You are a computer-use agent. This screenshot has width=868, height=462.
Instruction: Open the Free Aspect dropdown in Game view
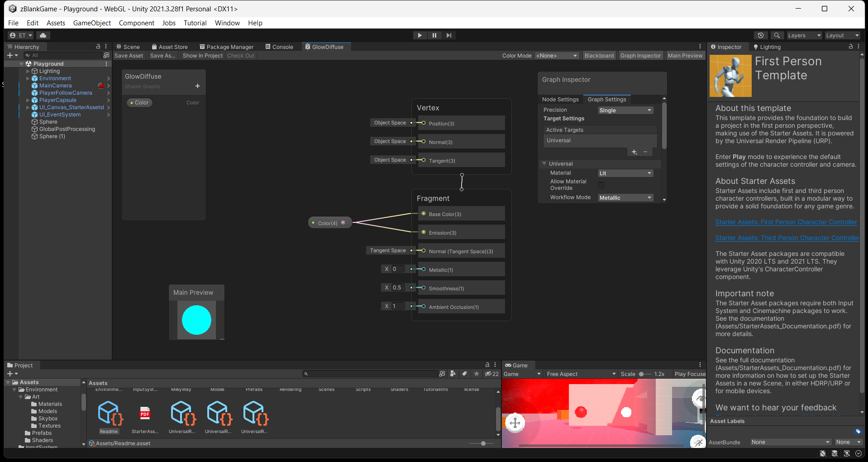click(x=581, y=374)
